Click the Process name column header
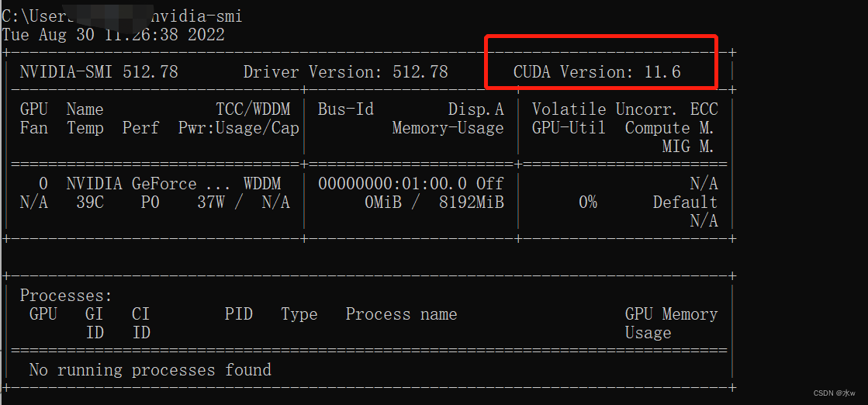This screenshot has height=405, width=868. 401,314
